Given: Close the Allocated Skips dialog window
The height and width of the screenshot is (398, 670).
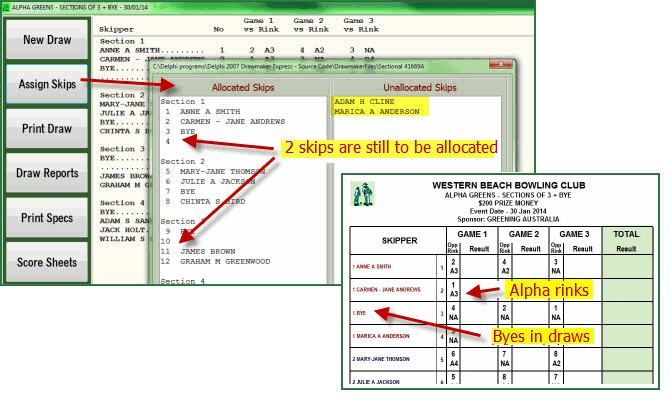Looking at the screenshot, I should click(501, 65).
